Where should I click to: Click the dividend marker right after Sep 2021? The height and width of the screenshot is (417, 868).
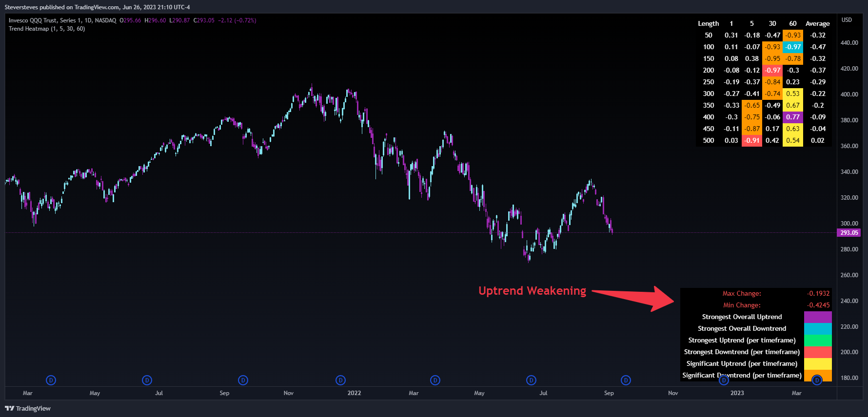pos(243,380)
